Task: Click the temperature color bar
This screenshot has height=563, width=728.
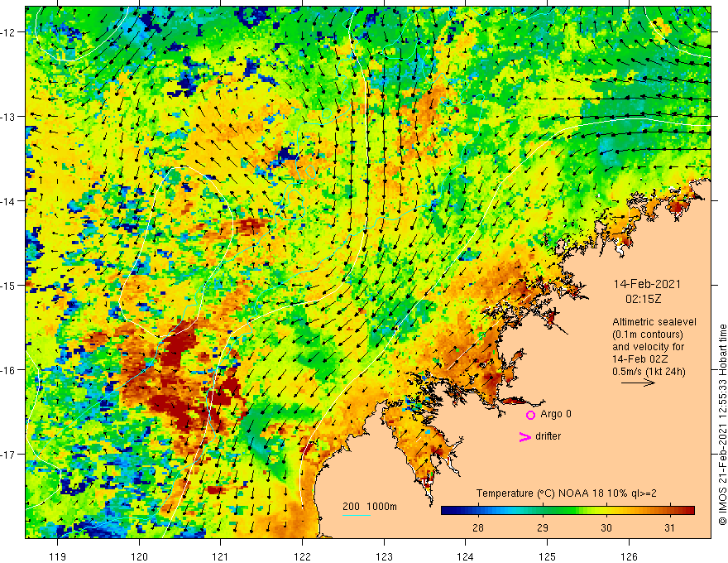Action: (568, 511)
